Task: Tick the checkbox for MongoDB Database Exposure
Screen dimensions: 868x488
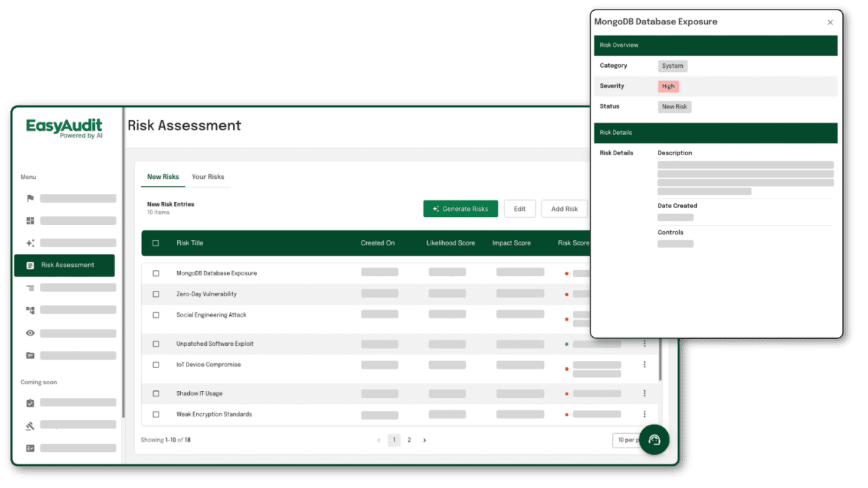Action: pos(155,273)
